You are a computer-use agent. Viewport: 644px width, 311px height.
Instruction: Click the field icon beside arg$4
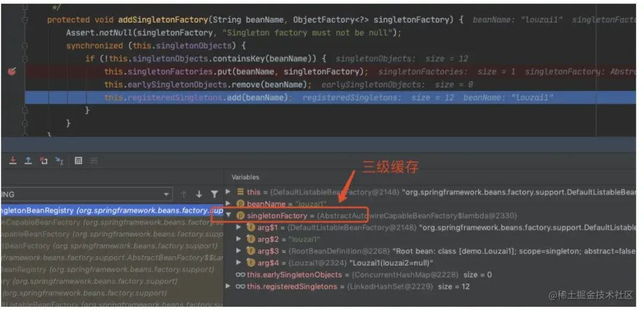coord(250,263)
